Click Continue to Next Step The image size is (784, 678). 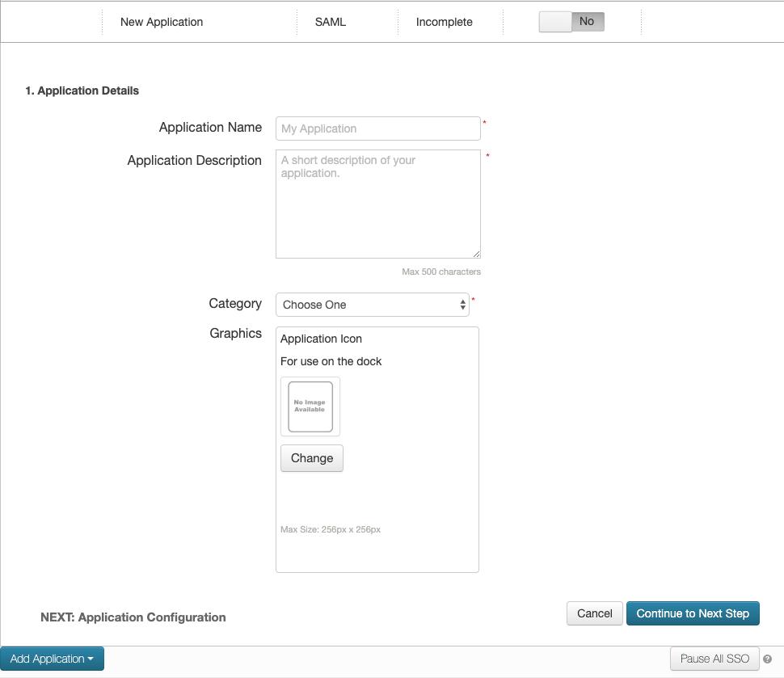pyautogui.click(x=693, y=613)
